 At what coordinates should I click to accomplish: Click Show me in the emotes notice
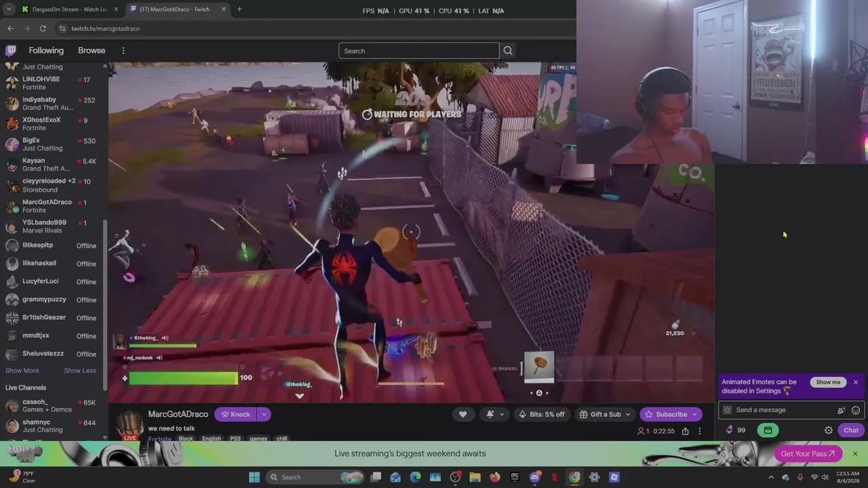click(x=828, y=382)
